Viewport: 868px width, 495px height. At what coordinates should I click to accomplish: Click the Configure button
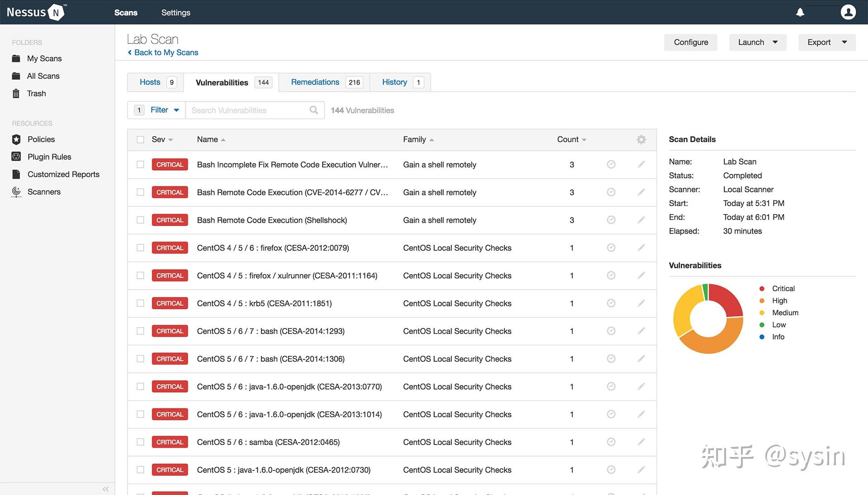[691, 42]
